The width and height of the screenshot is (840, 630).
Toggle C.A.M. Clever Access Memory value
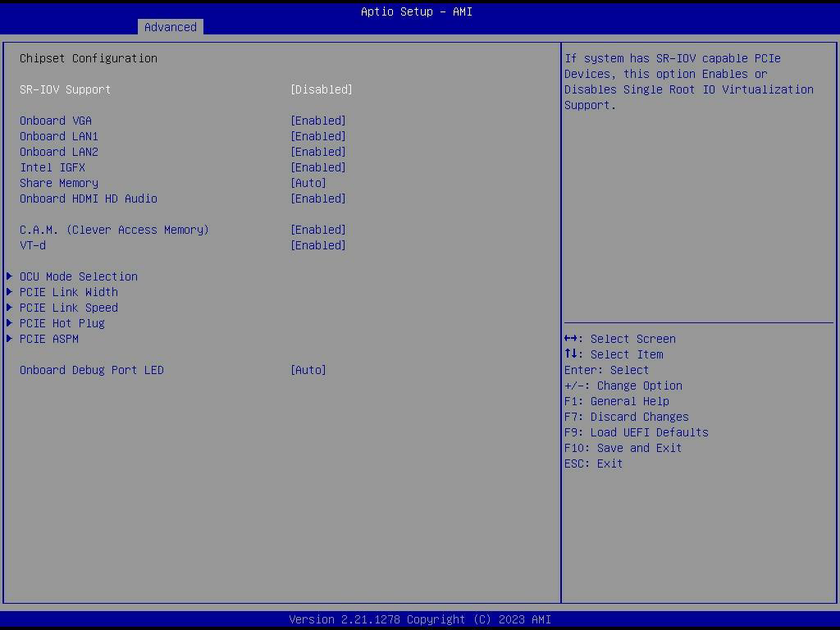(x=317, y=230)
